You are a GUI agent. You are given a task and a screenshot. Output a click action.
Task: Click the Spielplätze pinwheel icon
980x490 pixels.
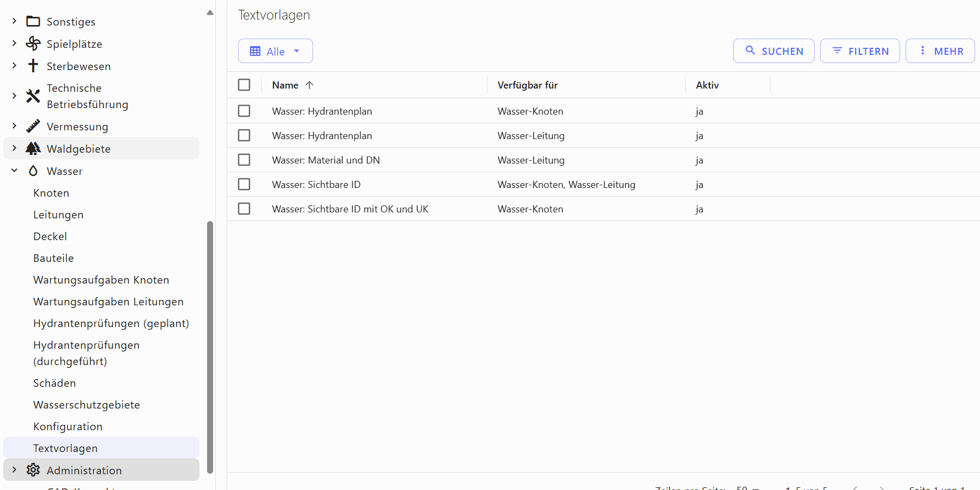(x=33, y=43)
